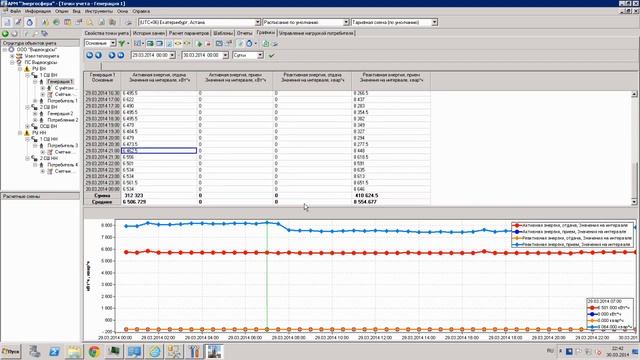Select Потребитель 3 in the object tree

(x=62, y=145)
